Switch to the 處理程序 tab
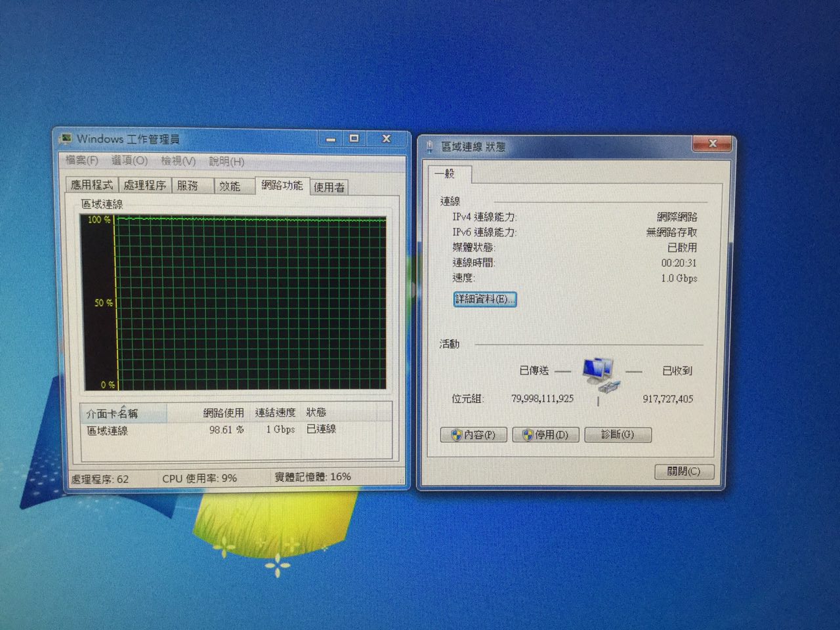This screenshot has height=630, width=840. pos(145,185)
